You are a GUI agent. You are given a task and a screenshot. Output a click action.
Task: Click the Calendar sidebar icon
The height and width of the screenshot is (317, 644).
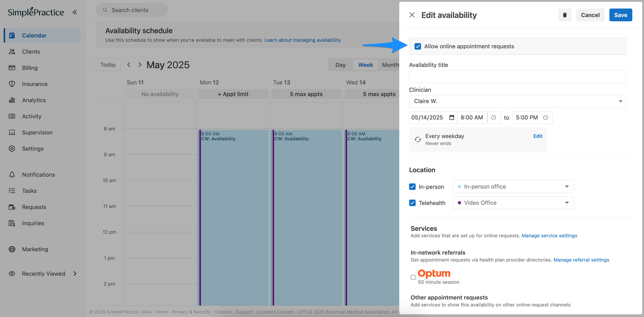point(12,35)
